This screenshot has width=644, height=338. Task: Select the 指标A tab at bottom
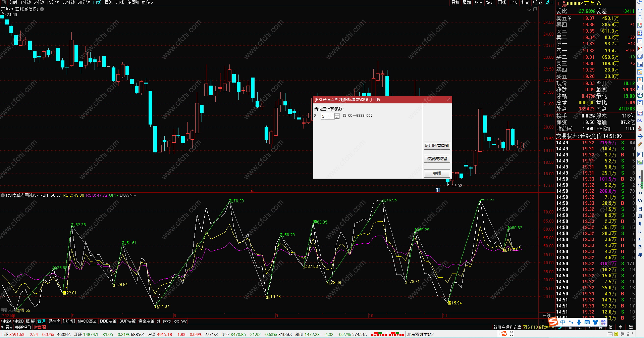6,321
